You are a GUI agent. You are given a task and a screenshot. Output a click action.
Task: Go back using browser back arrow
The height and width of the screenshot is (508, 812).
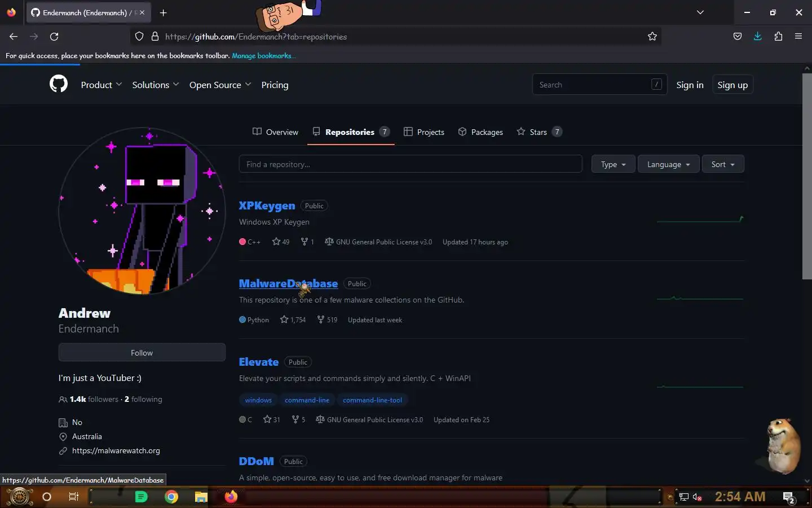(14, 36)
